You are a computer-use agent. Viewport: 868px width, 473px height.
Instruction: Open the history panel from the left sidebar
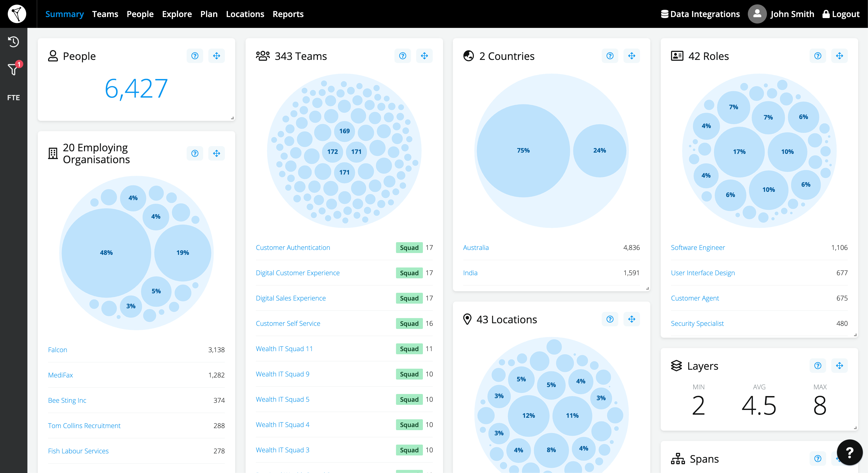[13, 41]
